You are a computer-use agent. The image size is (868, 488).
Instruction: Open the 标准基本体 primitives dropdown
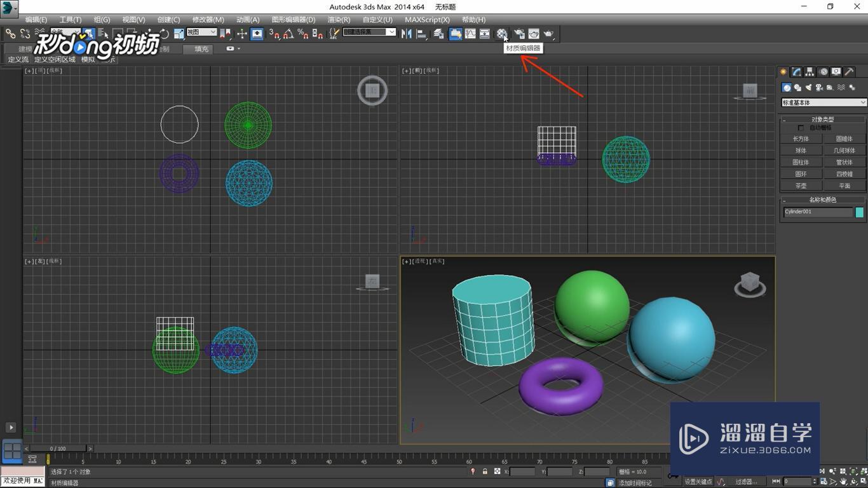tap(823, 102)
